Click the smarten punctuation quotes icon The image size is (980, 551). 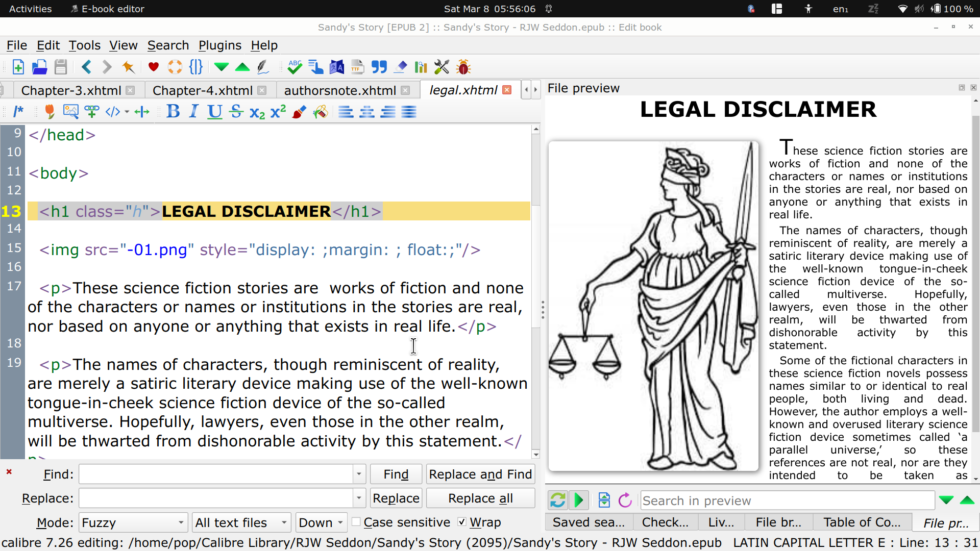pos(379,67)
